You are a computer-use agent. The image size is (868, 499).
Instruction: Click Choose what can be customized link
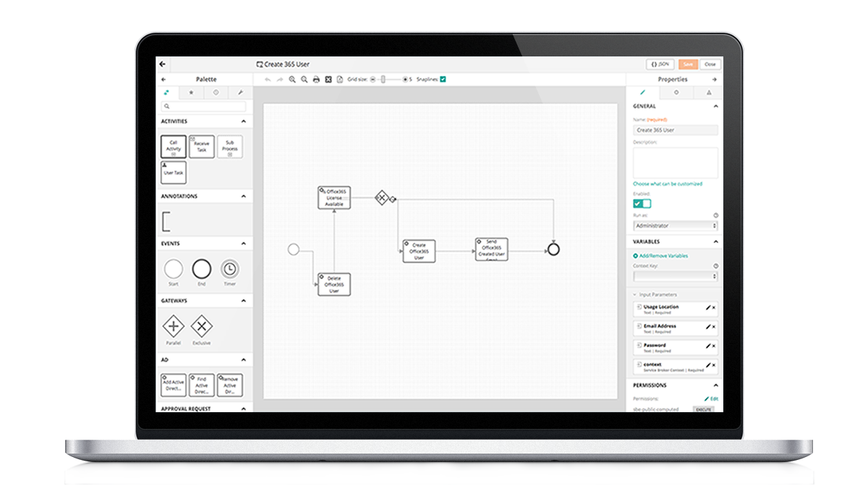tap(668, 184)
